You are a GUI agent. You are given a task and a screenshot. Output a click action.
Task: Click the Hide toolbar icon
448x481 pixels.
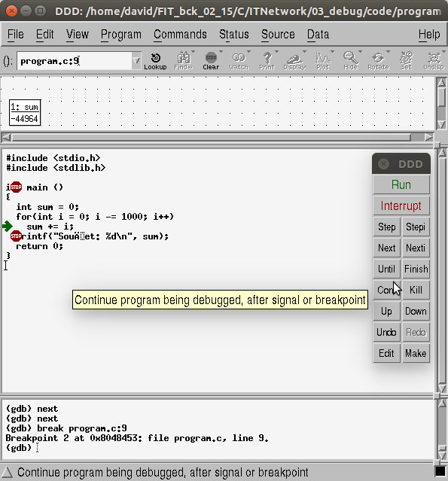(x=350, y=61)
